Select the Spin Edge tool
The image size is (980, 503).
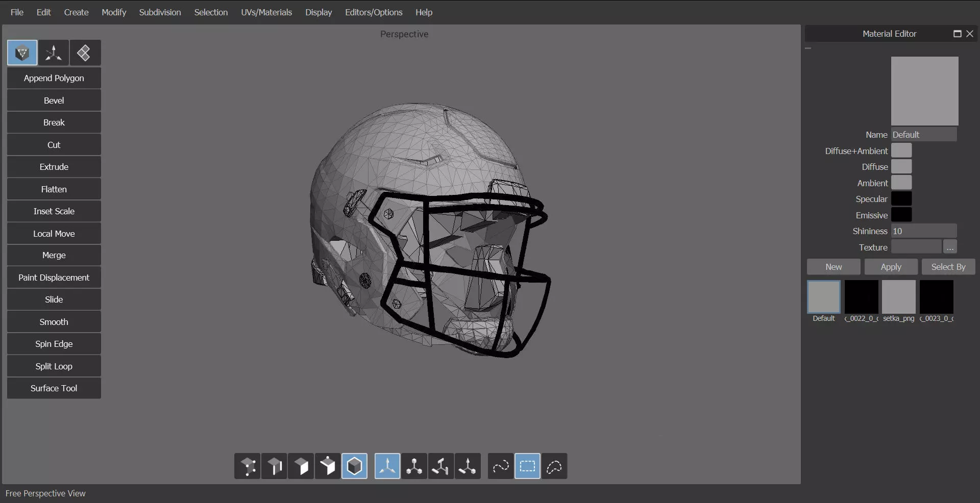pyautogui.click(x=54, y=344)
